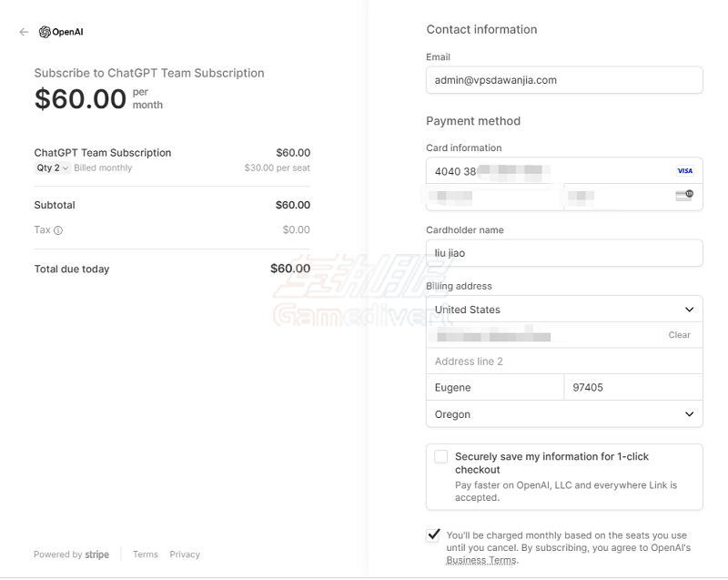Open the Business Terms link

tap(481, 561)
